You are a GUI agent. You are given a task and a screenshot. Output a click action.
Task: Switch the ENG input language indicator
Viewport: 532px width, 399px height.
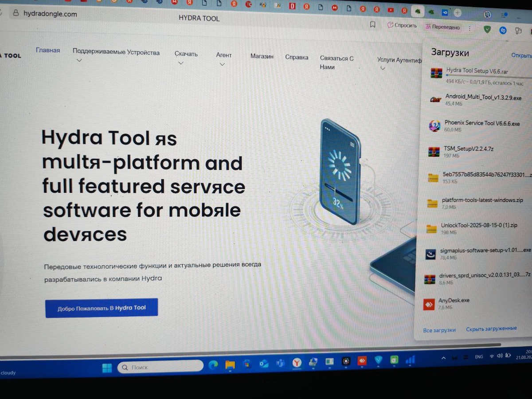(x=479, y=356)
